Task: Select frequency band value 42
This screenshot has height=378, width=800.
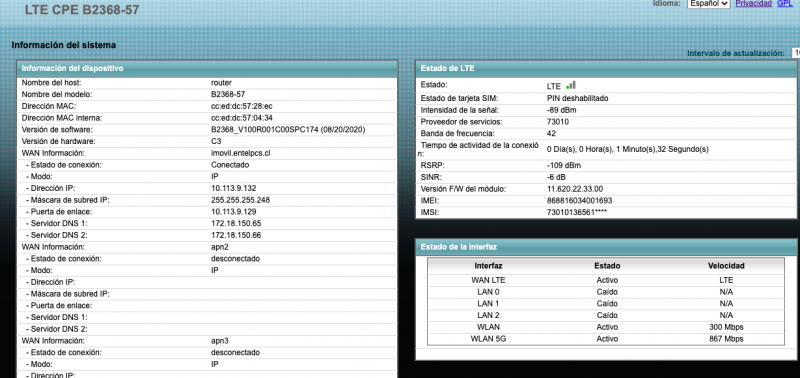Action: [551, 134]
